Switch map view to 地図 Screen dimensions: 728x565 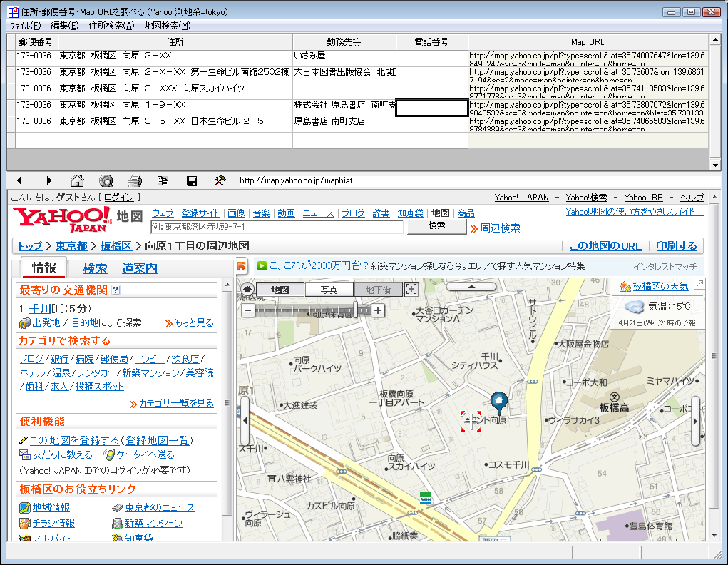point(280,290)
